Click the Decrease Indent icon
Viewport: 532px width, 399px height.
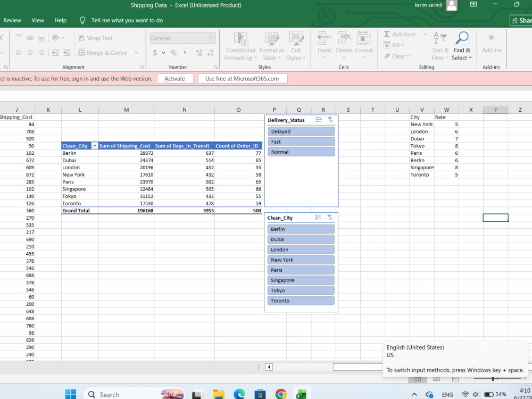tap(55, 53)
